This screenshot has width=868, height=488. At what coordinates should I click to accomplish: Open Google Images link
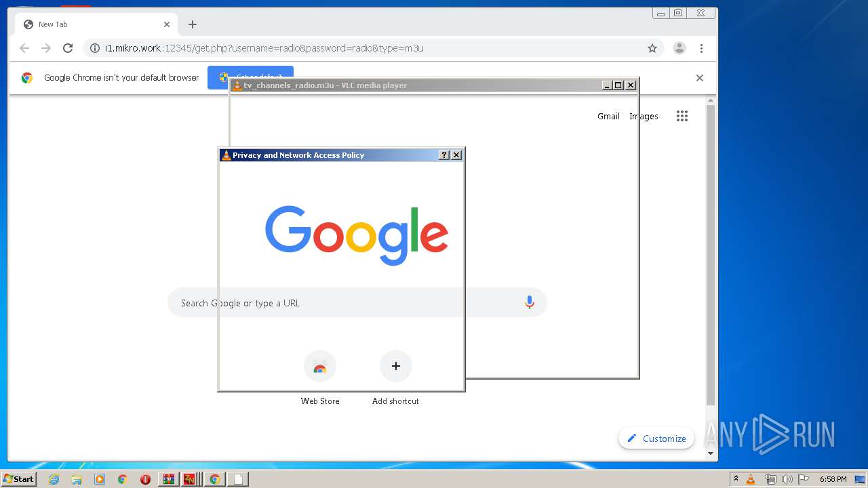click(x=644, y=117)
